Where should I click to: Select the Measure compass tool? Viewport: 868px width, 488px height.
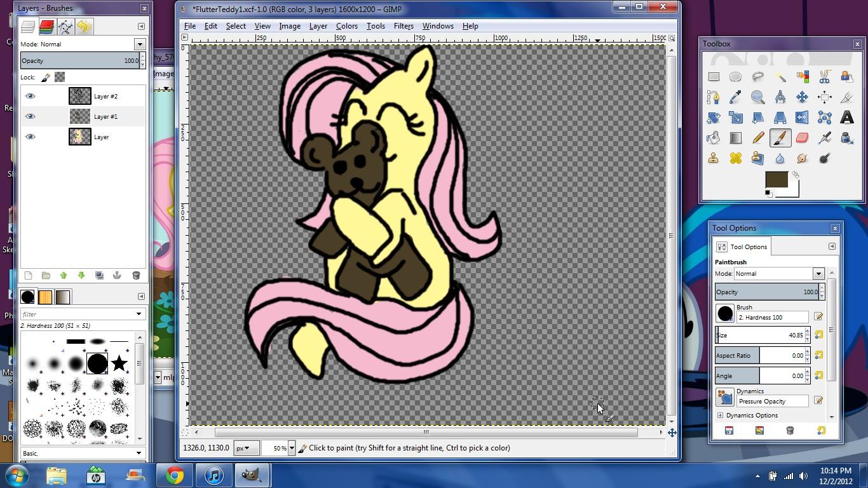pos(780,97)
